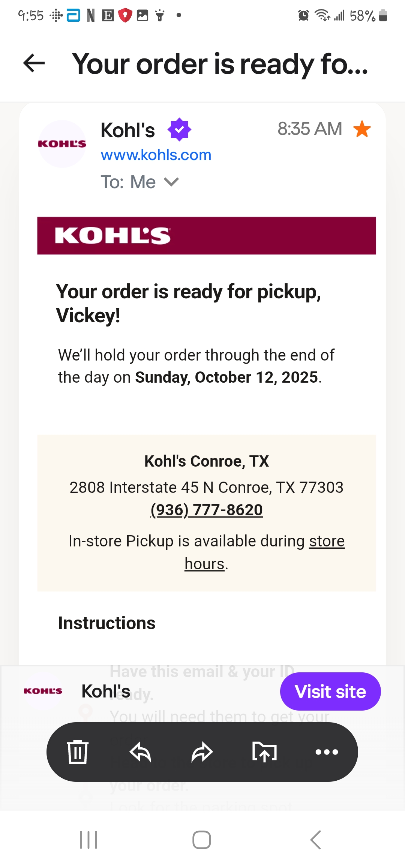Tap the Kohl's logo in bottom banner
This screenshot has width=405, height=868.
[43, 691]
